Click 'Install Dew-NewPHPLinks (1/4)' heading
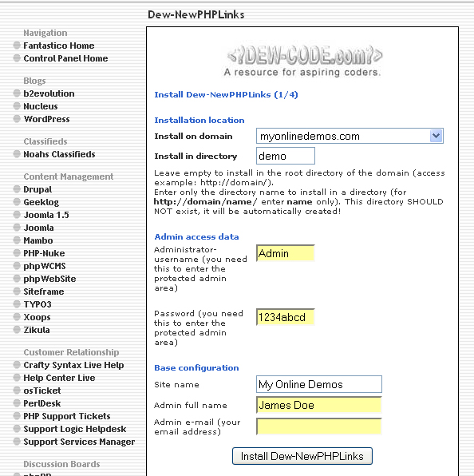This screenshot has width=474, height=476. tap(227, 95)
